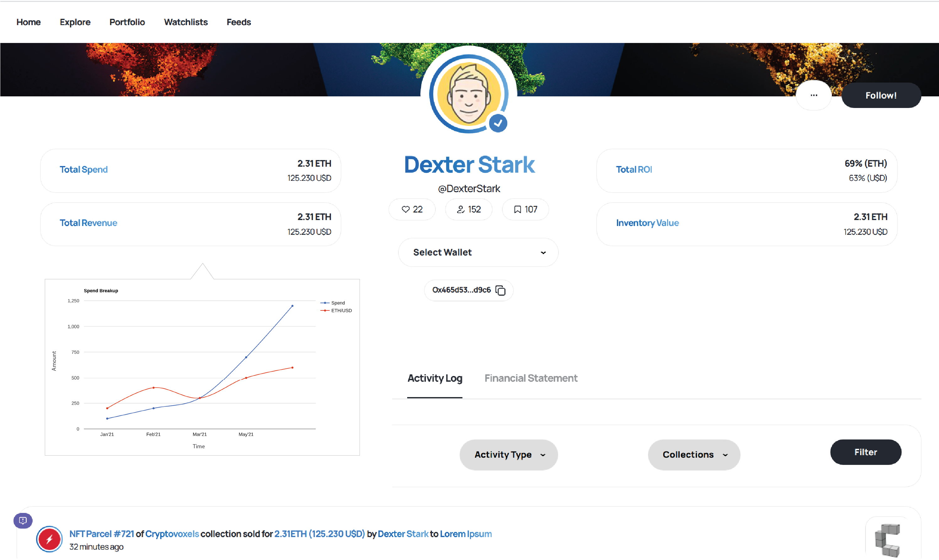Viewport: 939px width, 560px height.
Task: Click the heart likes icon showing 22
Action: (x=406, y=209)
